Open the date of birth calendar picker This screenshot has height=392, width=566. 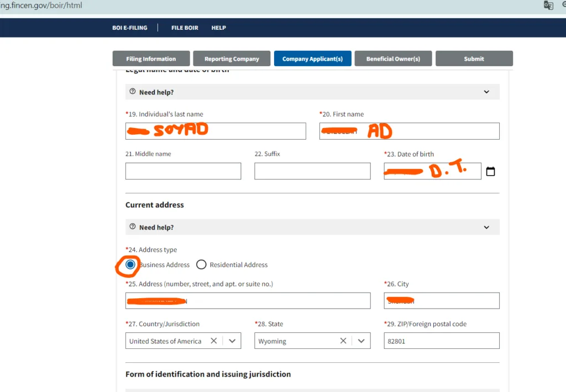click(x=490, y=172)
